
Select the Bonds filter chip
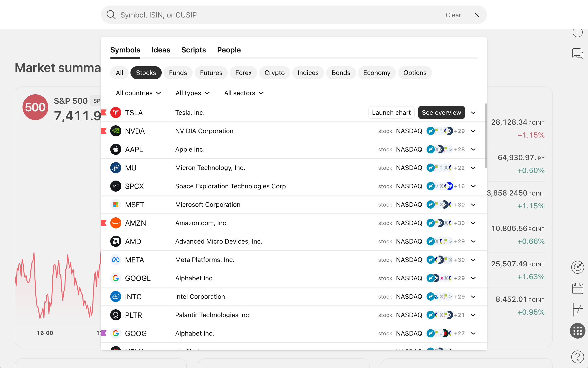341,73
